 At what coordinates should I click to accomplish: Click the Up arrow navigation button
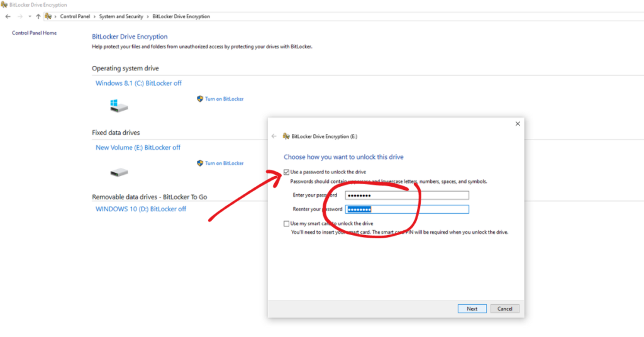[38, 16]
